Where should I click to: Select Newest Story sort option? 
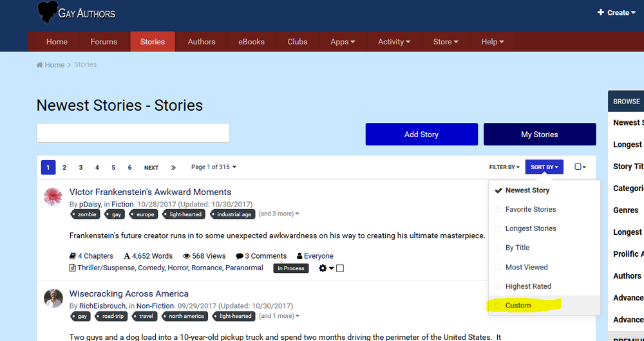point(544,190)
